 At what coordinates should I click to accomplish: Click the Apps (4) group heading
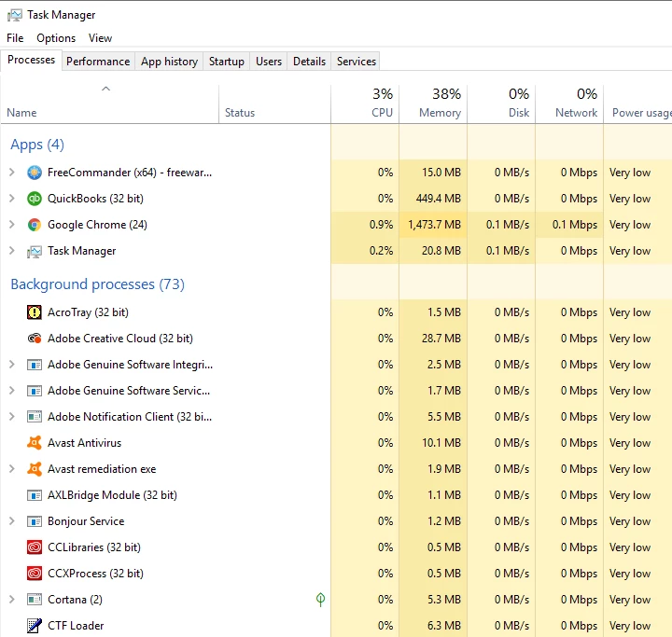[37, 145]
